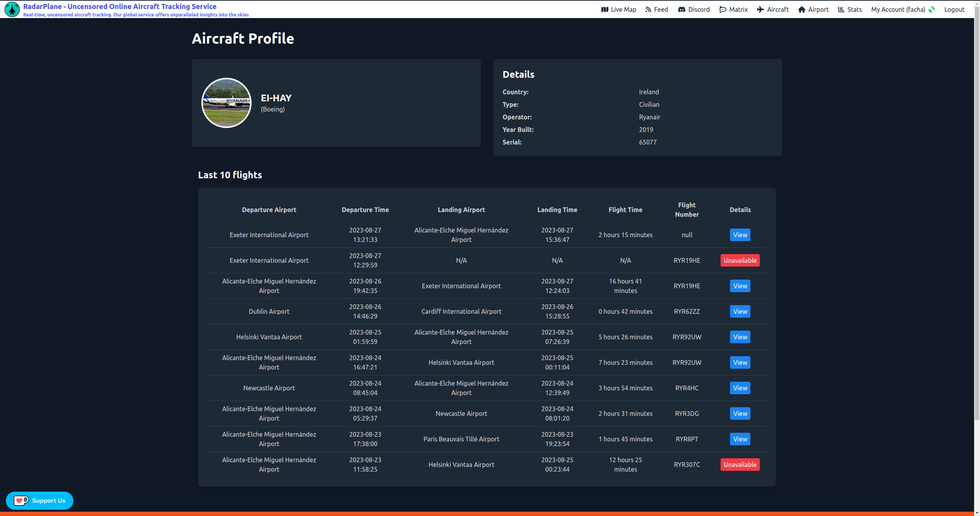
Task: Click the Discord logo icon
Action: (682, 9)
